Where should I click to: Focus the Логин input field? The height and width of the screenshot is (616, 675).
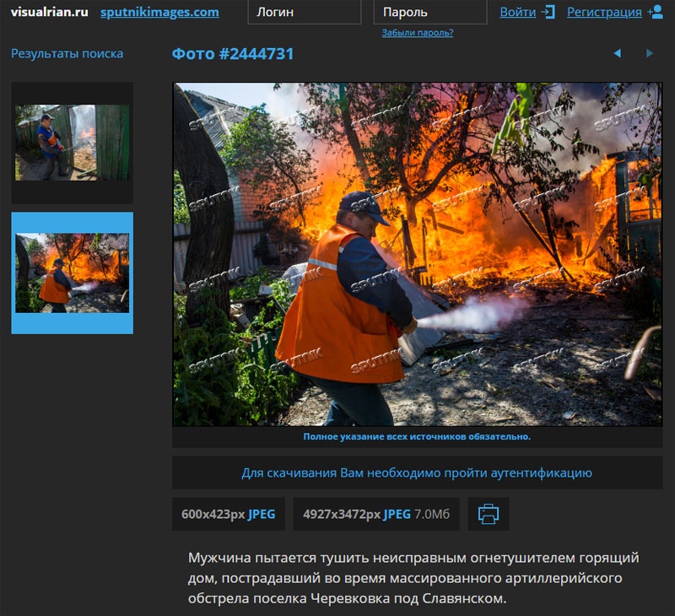coord(305,12)
